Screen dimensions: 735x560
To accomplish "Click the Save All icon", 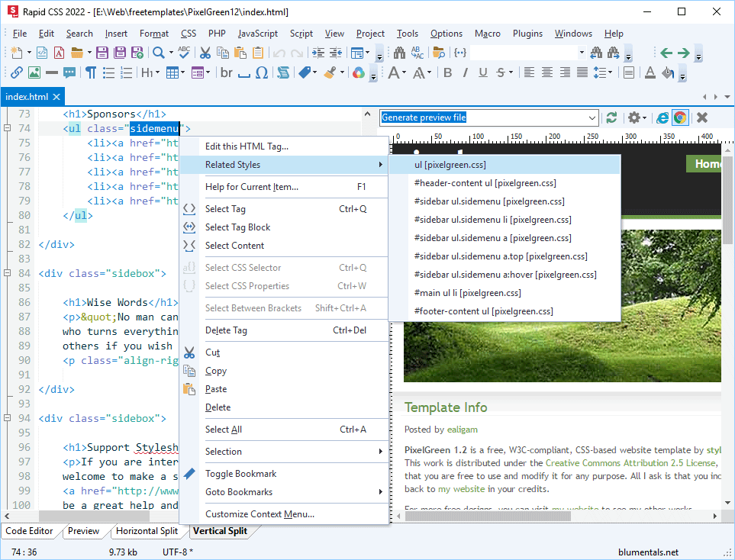I will (121, 53).
